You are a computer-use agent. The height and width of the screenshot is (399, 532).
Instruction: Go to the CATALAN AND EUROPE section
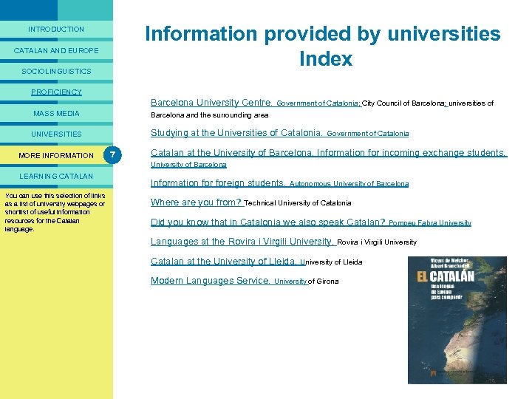pos(56,50)
